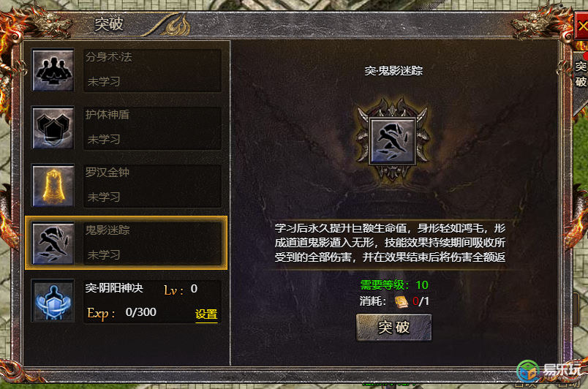This screenshot has width=588, height=389.
Task: Click the 罗汉金钟 golden bell icon
Action: pyautogui.click(x=53, y=186)
